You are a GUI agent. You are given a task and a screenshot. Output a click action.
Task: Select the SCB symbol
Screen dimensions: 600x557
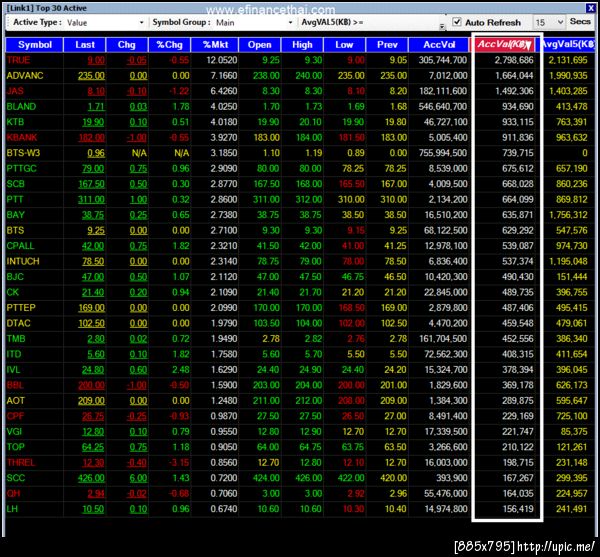click(x=16, y=184)
